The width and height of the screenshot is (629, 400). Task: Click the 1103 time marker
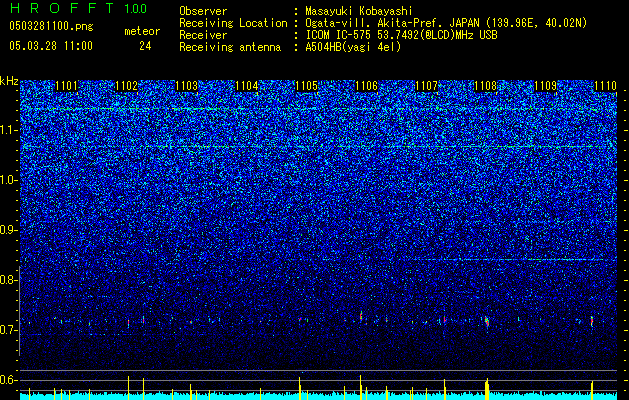(x=187, y=86)
